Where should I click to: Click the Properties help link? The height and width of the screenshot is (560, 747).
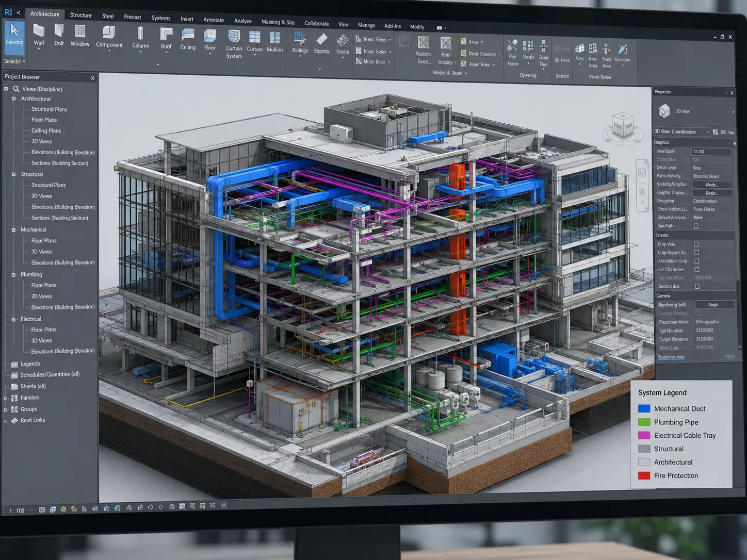tap(671, 357)
